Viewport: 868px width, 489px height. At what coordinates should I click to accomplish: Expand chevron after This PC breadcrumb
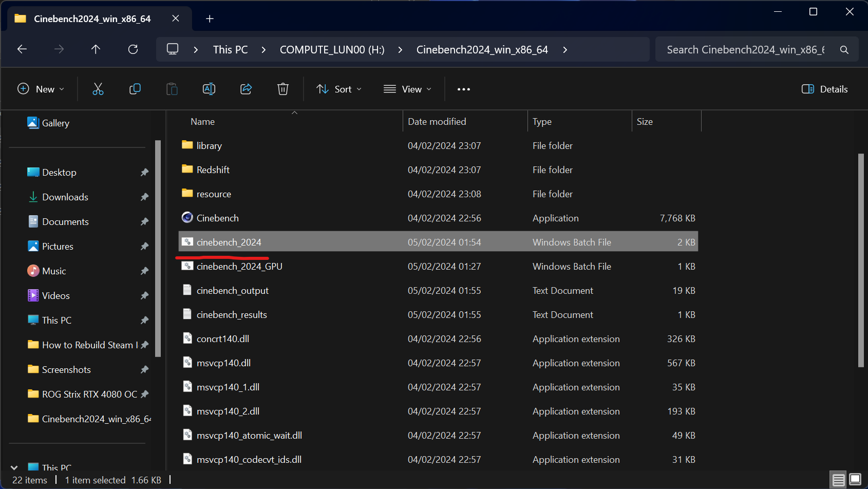pos(263,50)
